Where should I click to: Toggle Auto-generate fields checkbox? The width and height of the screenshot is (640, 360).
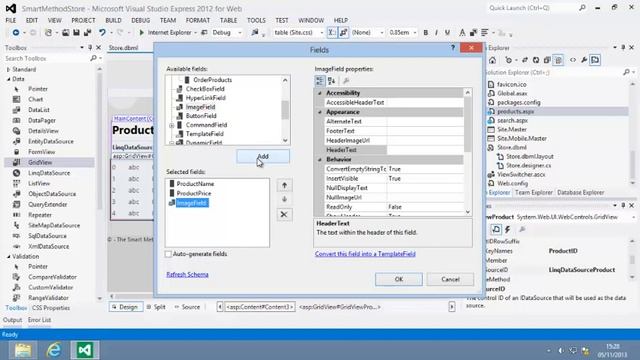pyautogui.click(x=168, y=254)
